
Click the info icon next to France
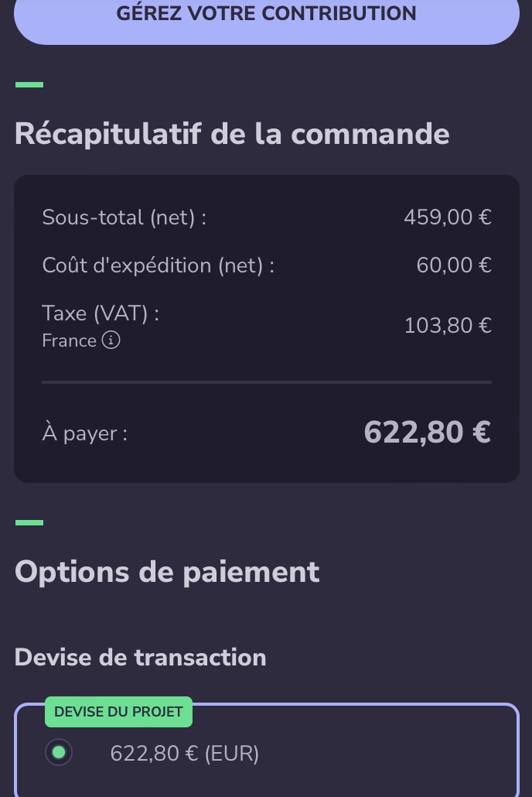coord(111,341)
